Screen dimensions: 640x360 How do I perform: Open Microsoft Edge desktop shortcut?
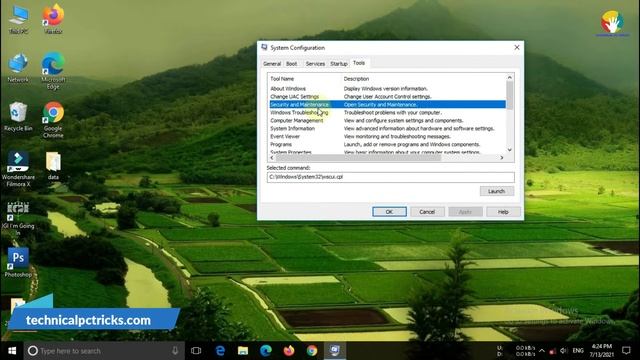pyautogui.click(x=53, y=70)
